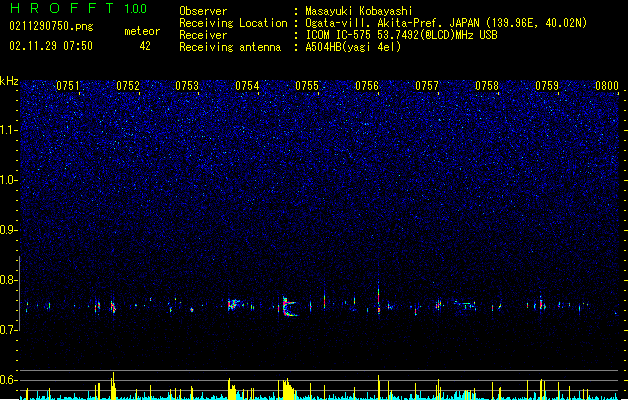Viewport: 629px width, 400px height.
Task: Click the 0754 time marker
Action: tap(247, 86)
